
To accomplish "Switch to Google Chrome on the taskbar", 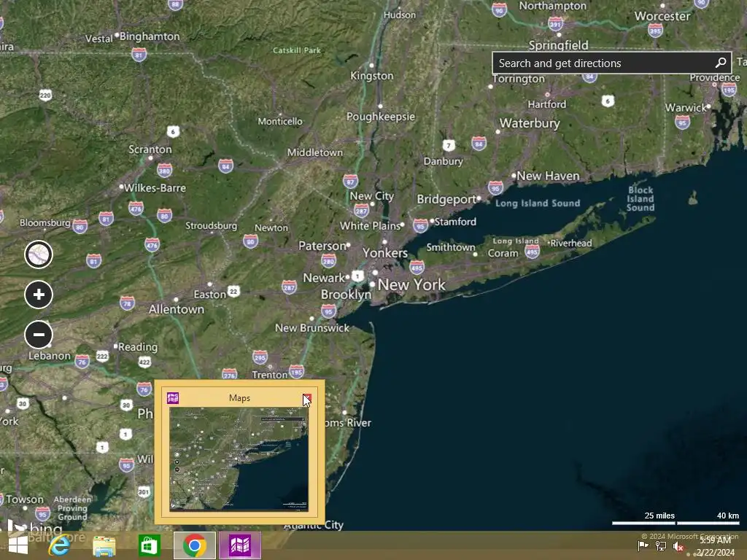I will pyautogui.click(x=194, y=545).
